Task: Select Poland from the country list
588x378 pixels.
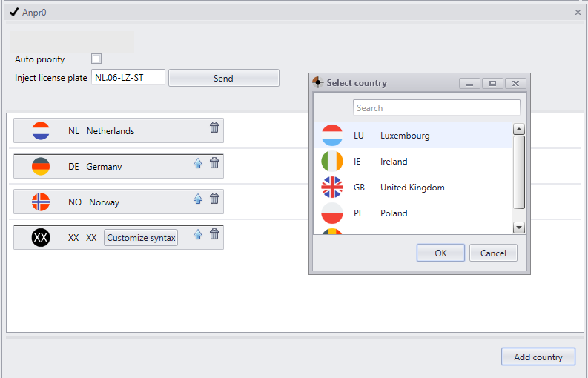Action: tap(413, 213)
